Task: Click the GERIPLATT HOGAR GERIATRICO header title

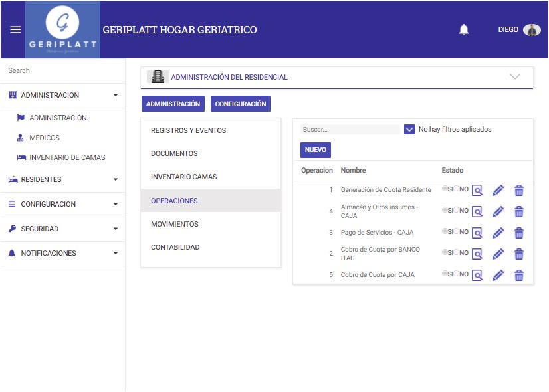Action: coord(179,30)
